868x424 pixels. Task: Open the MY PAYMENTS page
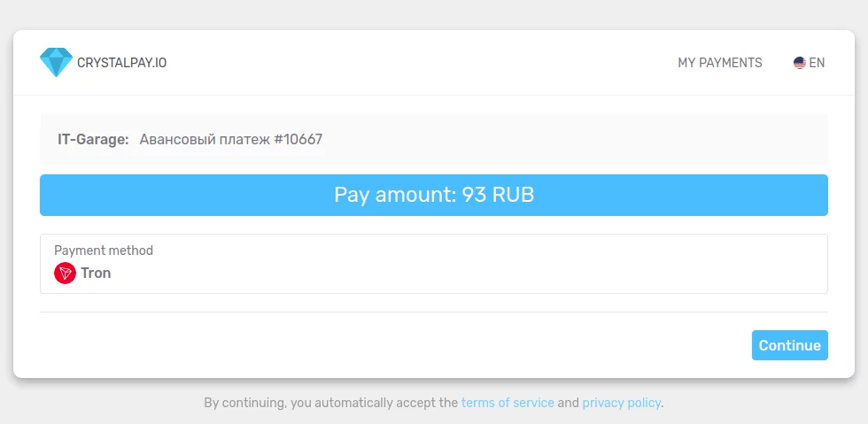pyautogui.click(x=719, y=63)
